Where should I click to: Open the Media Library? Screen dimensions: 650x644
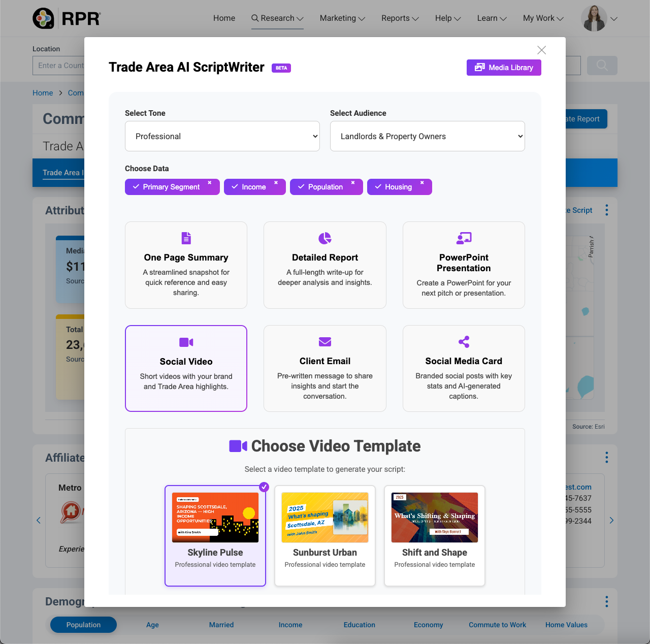pyautogui.click(x=504, y=68)
